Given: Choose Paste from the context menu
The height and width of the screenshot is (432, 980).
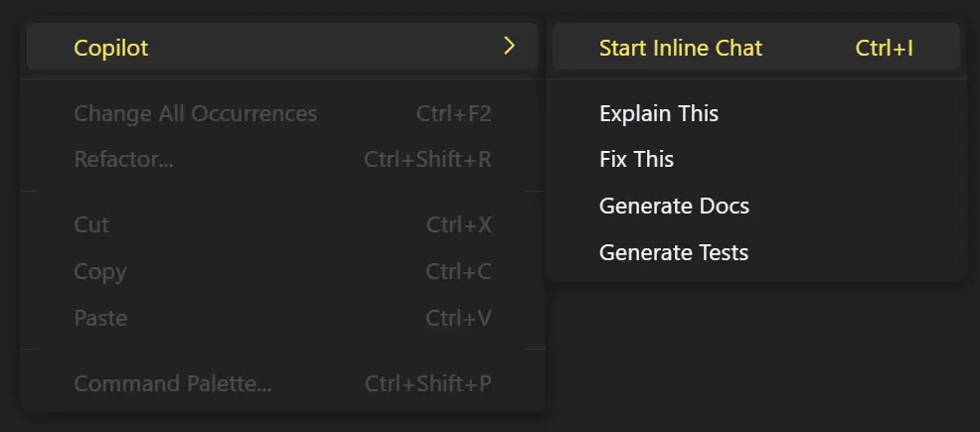Looking at the screenshot, I should (x=100, y=318).
